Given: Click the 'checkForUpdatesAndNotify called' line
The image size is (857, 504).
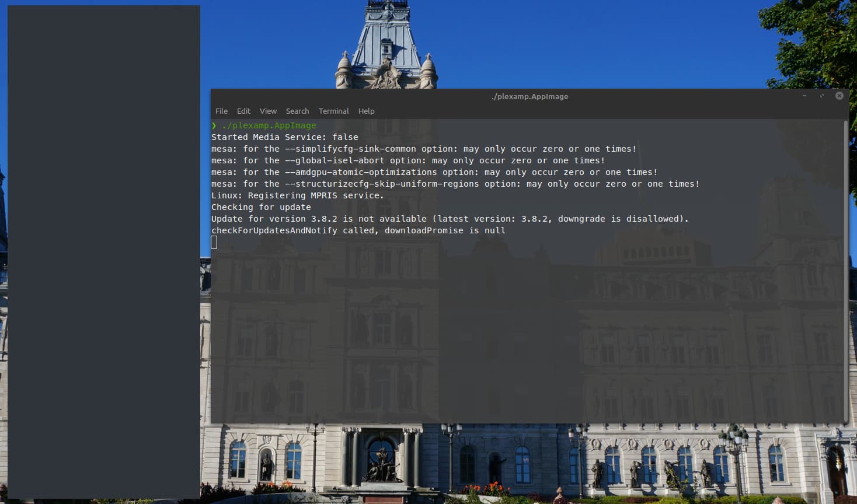Looking at the screenshot, I should pyautogui.click(x=358, y=230).
